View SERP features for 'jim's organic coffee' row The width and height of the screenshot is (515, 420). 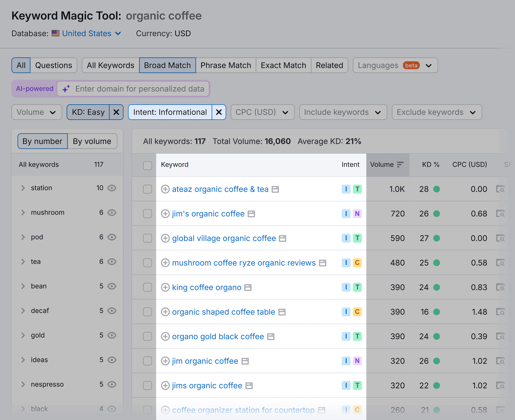pos(500,214)
